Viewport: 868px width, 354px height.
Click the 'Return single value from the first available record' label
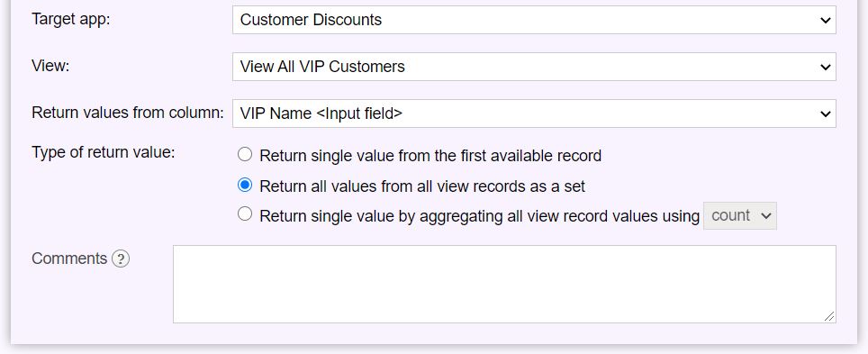coord(430,156)
